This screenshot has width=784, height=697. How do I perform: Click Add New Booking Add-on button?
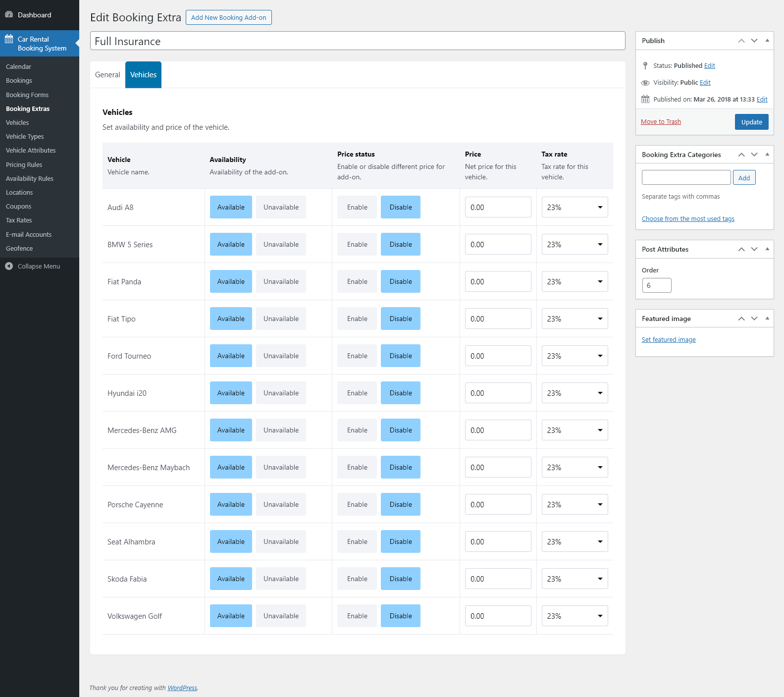click(229, 17)
